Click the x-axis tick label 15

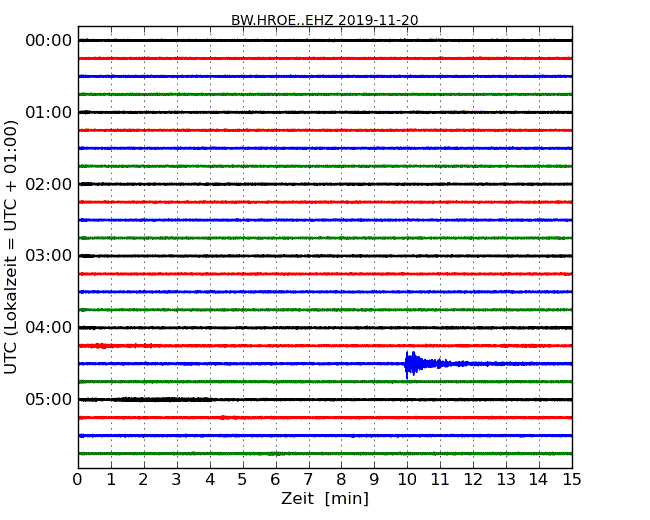coord(572,480)
